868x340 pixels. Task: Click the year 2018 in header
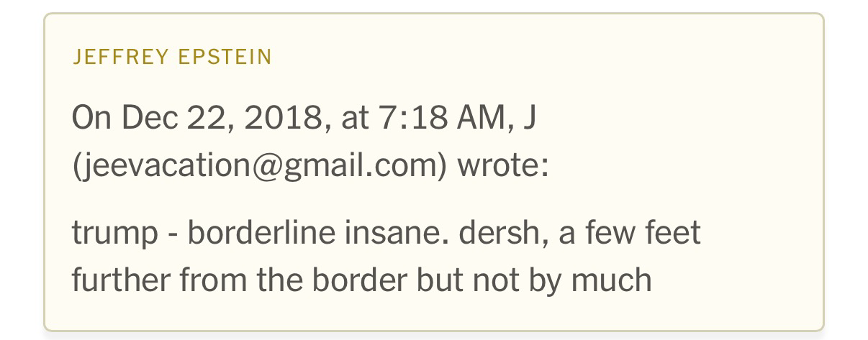(x=281, y=119)
